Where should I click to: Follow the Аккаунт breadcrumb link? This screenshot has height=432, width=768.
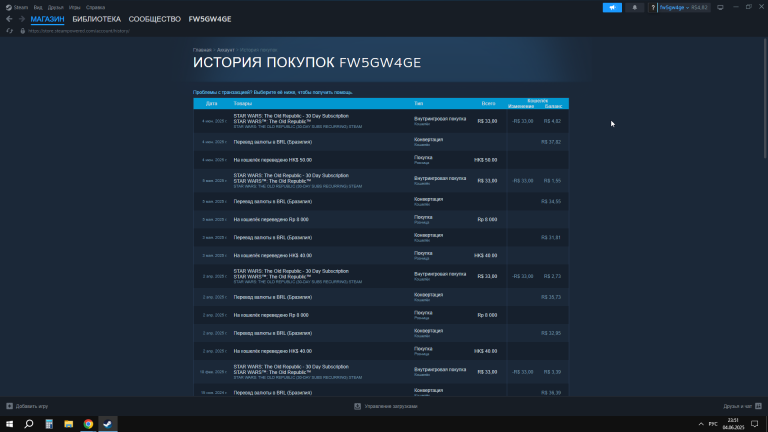(x=225, y=50)
